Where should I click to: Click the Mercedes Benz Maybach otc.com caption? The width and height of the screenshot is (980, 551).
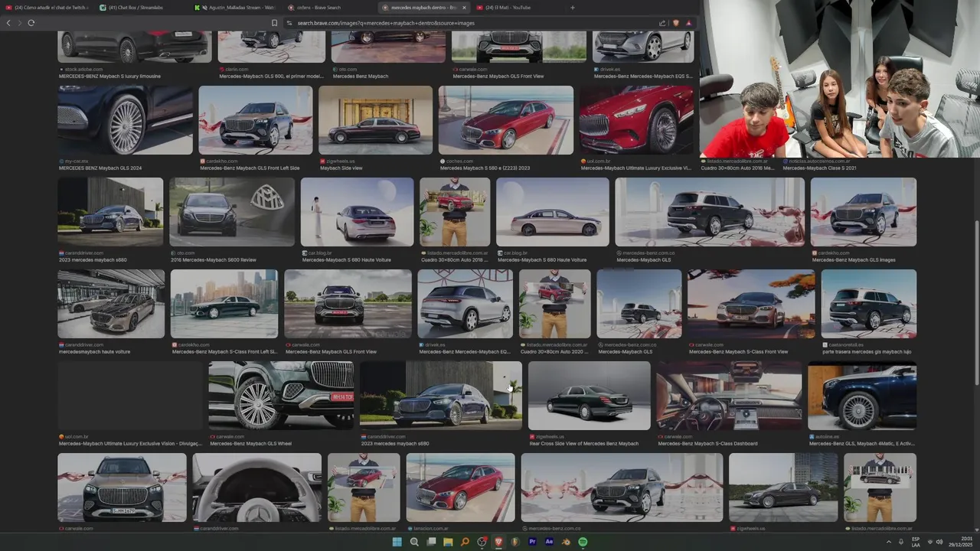tap(361, 77)
